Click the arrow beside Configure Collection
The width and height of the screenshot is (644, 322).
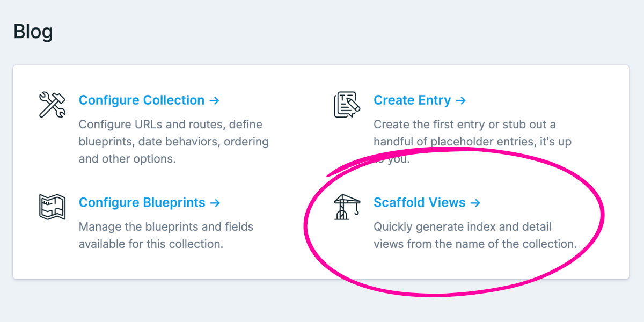(214, 100)
